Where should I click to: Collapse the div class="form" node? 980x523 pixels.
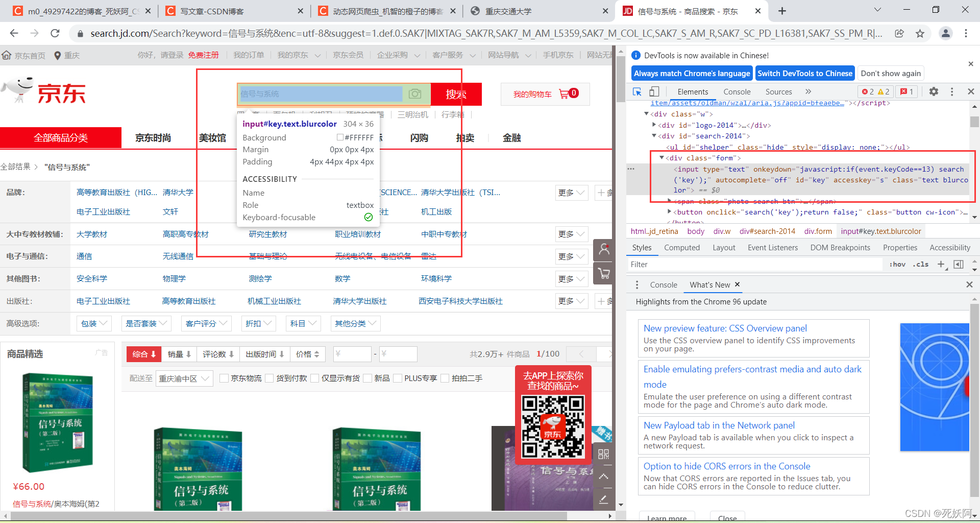[x=662, y=158]
